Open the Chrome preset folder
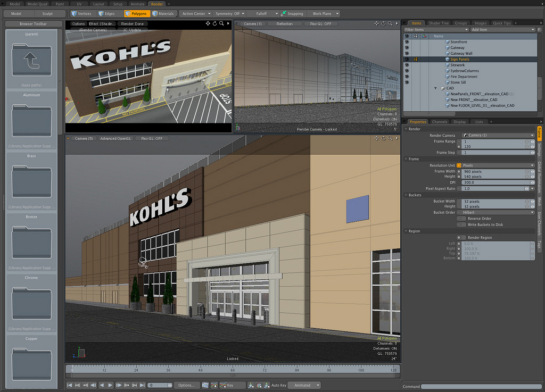545x392 pixels. 31,303
